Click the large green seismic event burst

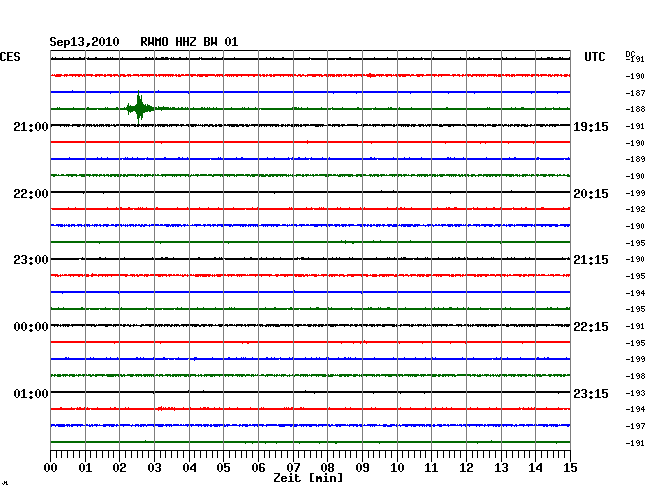pos(140,108)
